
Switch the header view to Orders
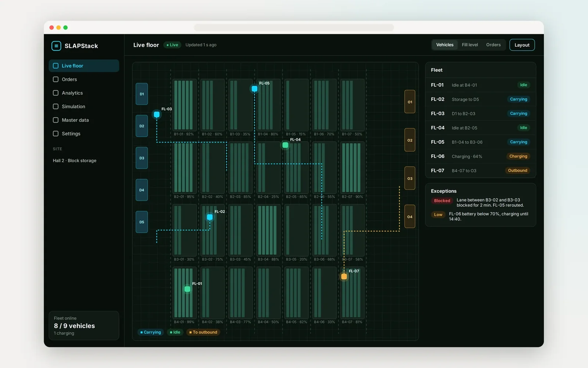coord(493,45)
